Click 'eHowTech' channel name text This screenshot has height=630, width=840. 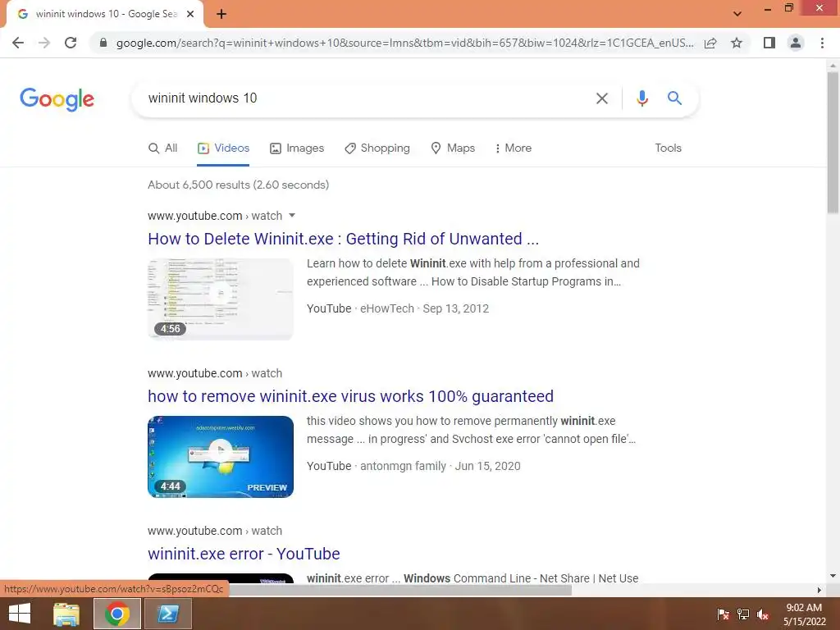[x=387, y=308]
